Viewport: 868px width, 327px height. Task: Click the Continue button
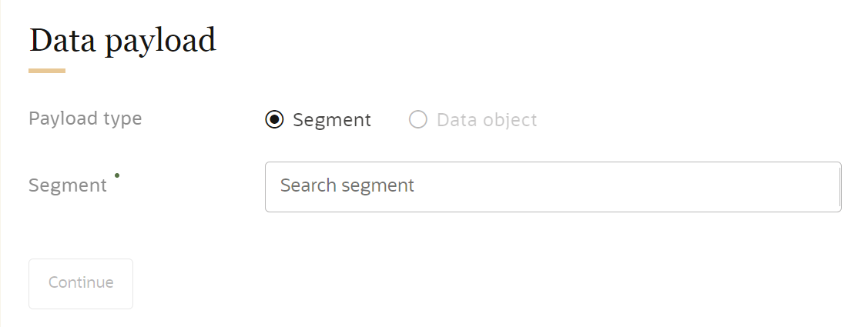(81, 283)
